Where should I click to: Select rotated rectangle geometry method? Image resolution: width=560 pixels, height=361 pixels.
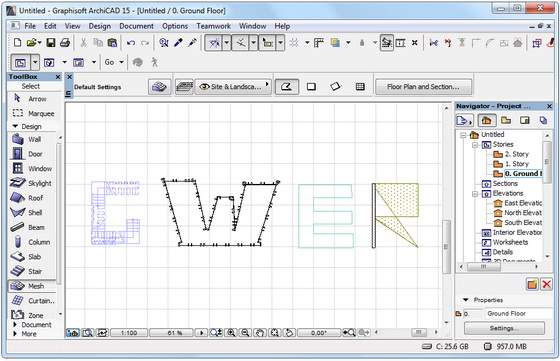(x=335, y=87)
